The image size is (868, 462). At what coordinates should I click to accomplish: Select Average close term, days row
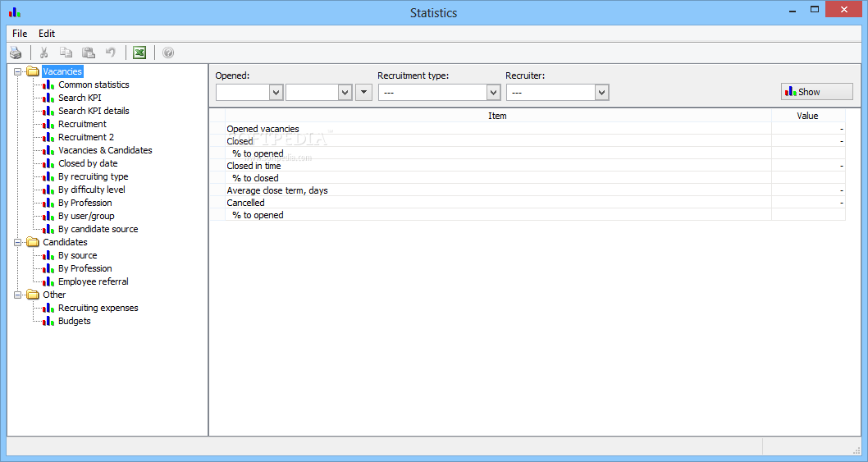click(528, 190)
